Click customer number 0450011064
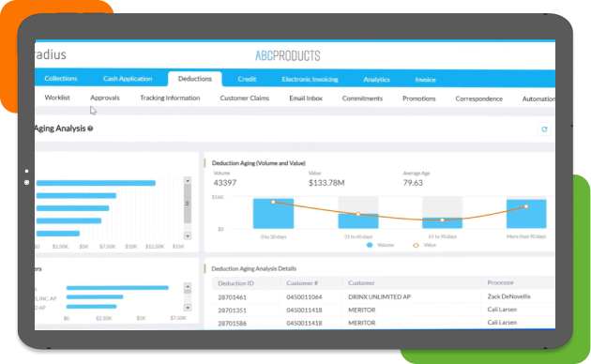591x364 pixels. coord(304,297)
